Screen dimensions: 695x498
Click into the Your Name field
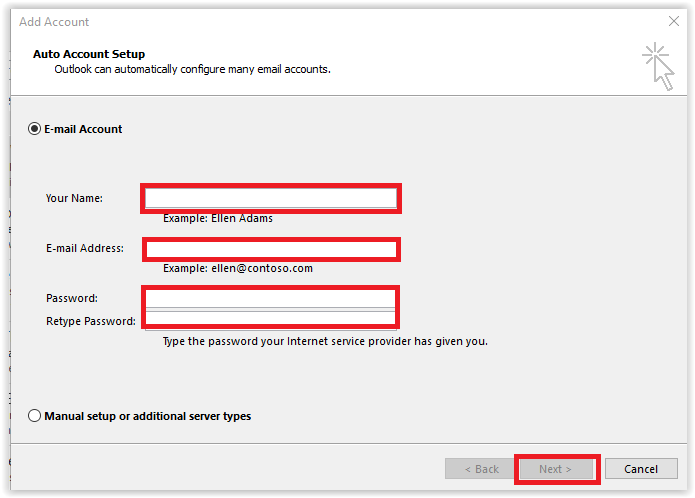[x=271, y=198]
